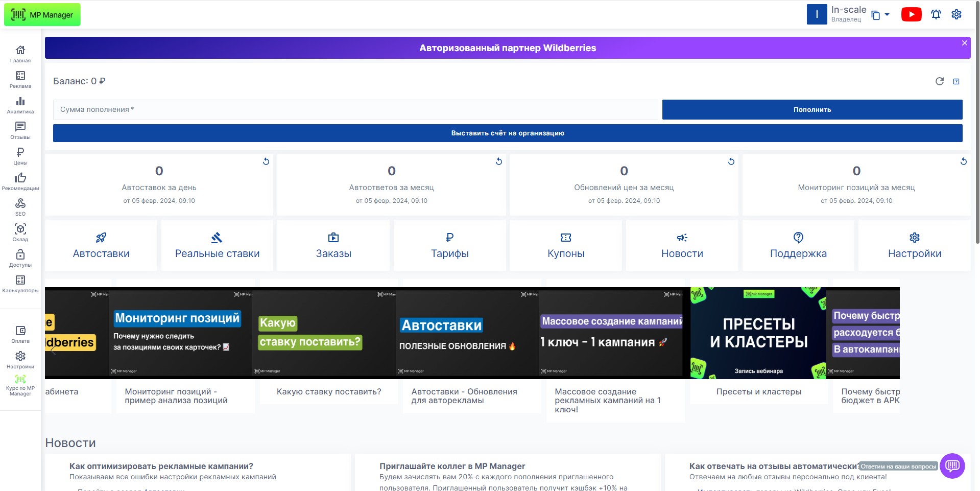
Task: Refresh Обновлений цен за месяц counter
Action: point(731,161)
